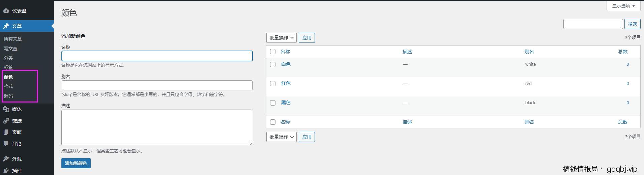Sort by 描述 column header

click(x=407, y=52)
